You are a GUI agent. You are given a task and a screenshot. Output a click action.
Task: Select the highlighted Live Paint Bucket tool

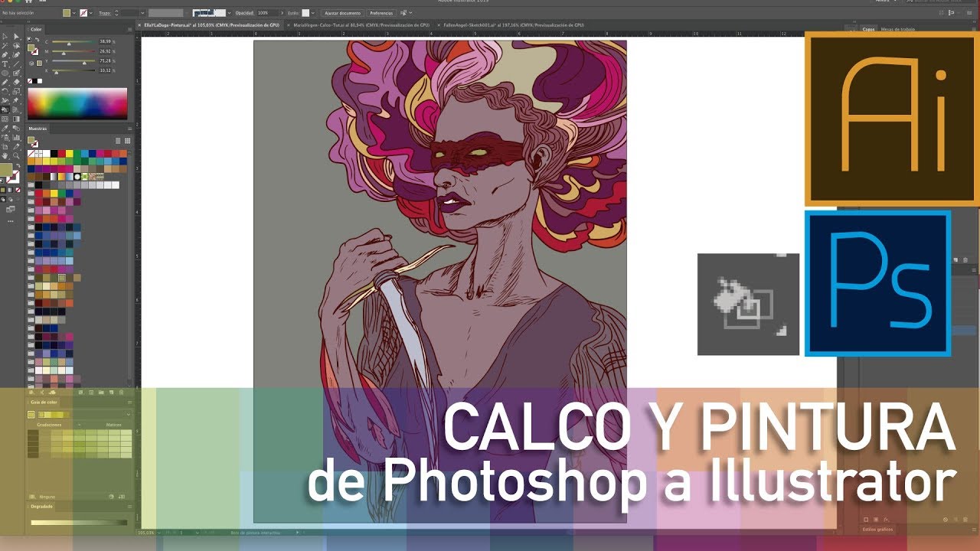5,109
